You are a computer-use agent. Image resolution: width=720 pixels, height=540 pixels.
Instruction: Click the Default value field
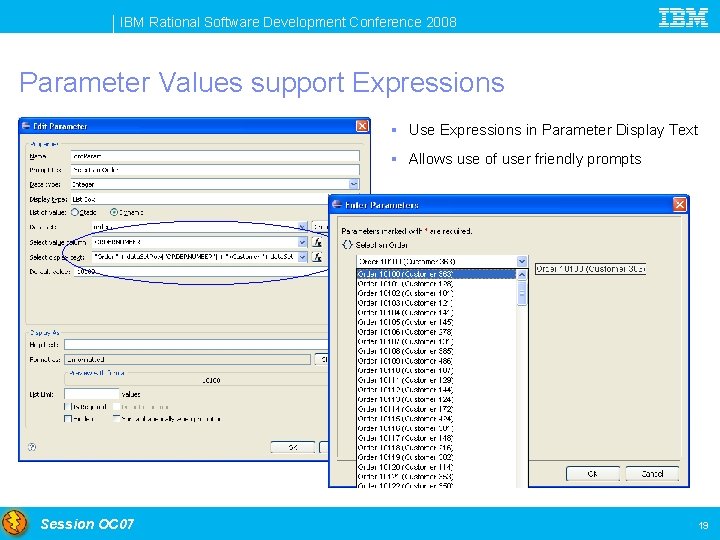click(202, 271)
